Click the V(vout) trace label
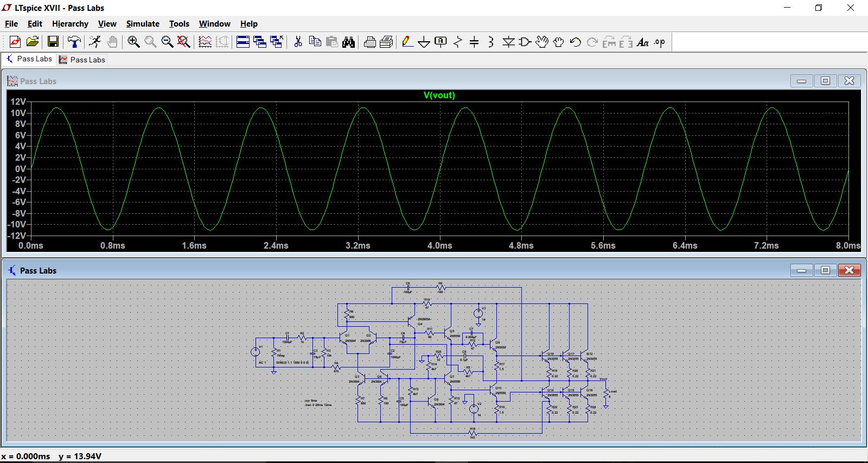The width and height of the screenshot is (868, 463). click(x=439, y=95)
